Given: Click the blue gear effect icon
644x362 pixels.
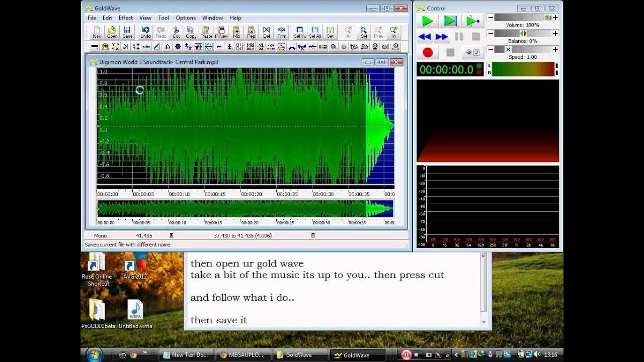Looking at the screenshot, I should tap(178, 47).
